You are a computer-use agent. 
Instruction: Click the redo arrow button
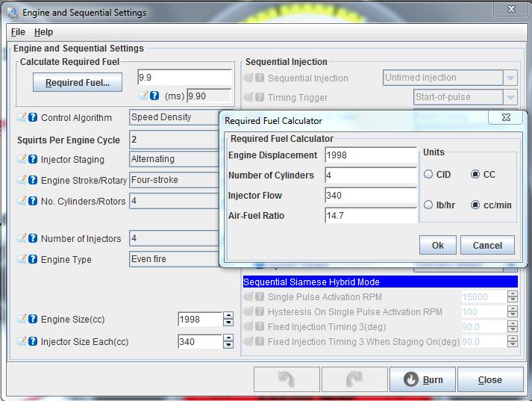(355, 379)
